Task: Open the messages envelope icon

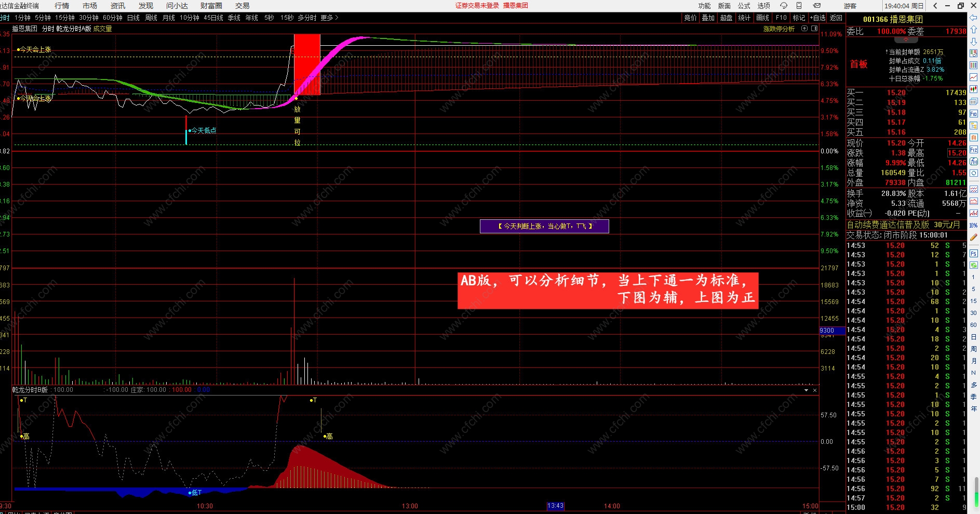Action: [817, 6]
